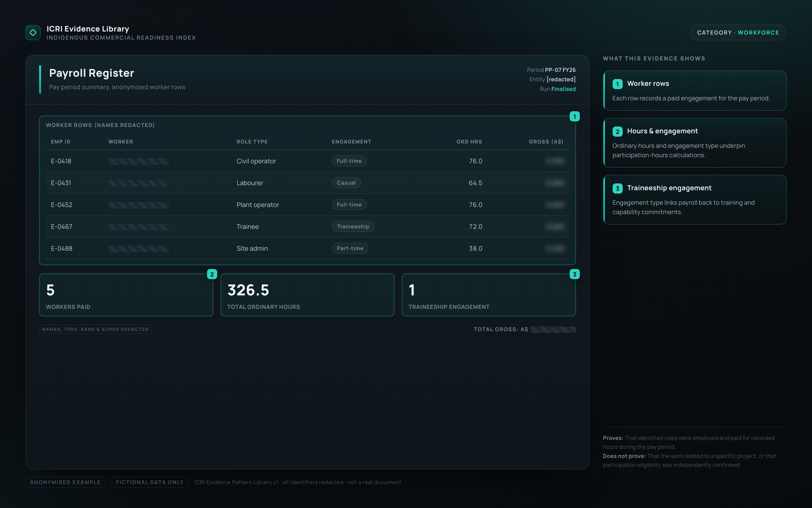The height and width of the screenshot is (508, 812).
Task: Select the Traineeship engagement pill
Action: pos(353,227)
